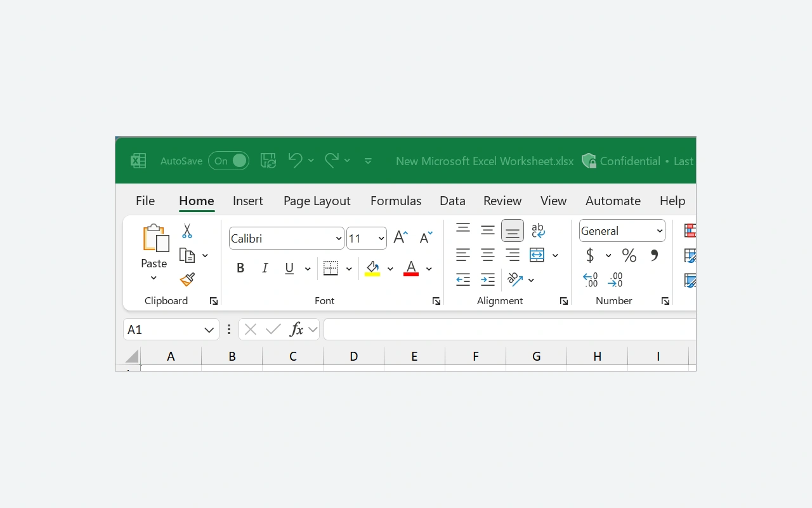Turn off the AutoSave switch
The width and height of the screenshot is (812, 508).
[x=228, y=161]
